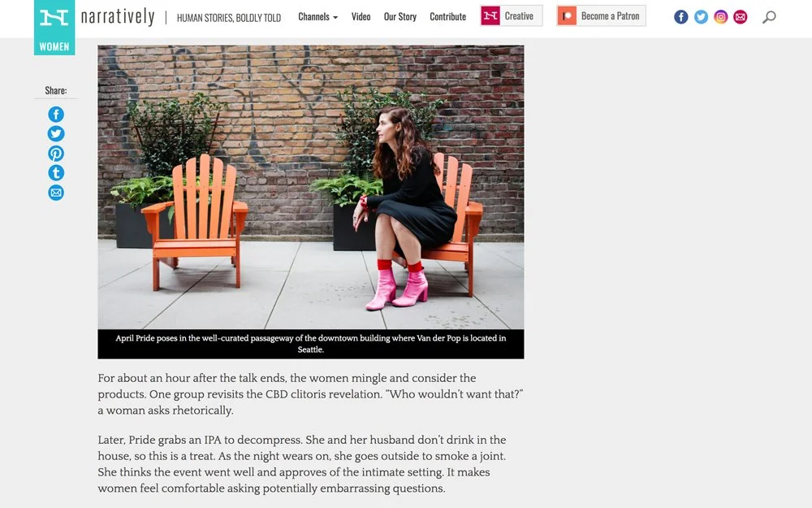Viewport: 812px width, 508px height.
Task: Click the 'HUMAN STORIES, BOLDLY TOLD' tagline
Action: 229,18
